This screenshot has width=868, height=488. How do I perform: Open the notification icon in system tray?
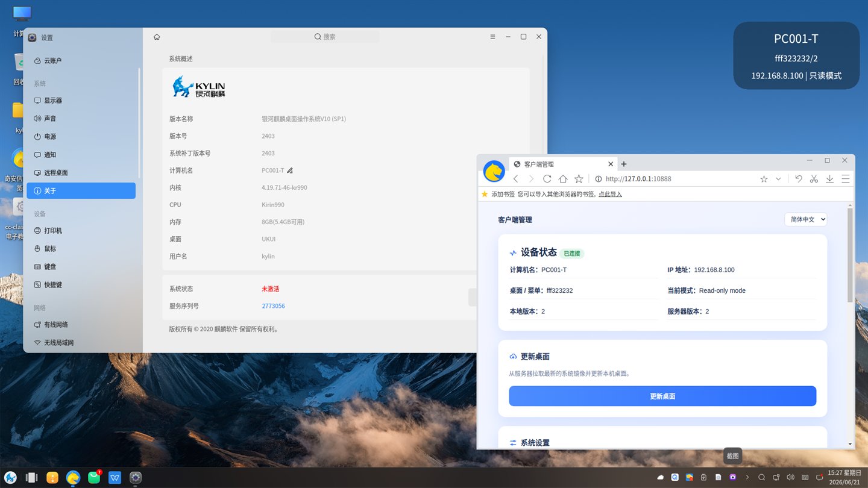[819, 477]
